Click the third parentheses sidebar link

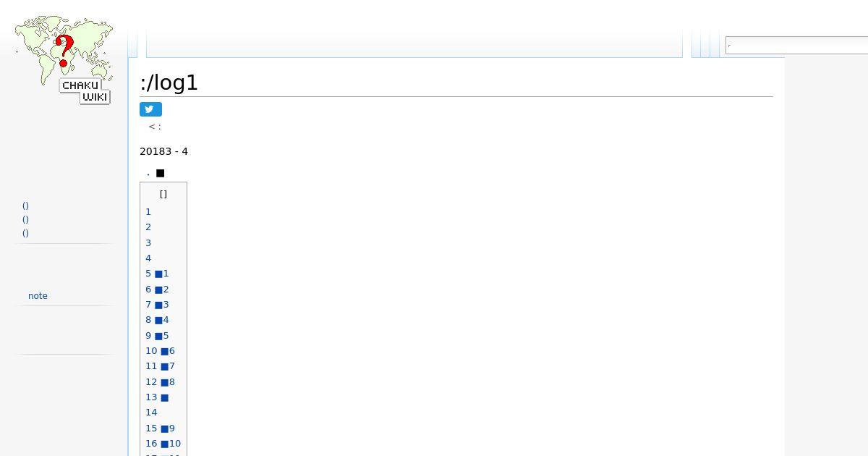pyautogui.click(x=25, y=233)
